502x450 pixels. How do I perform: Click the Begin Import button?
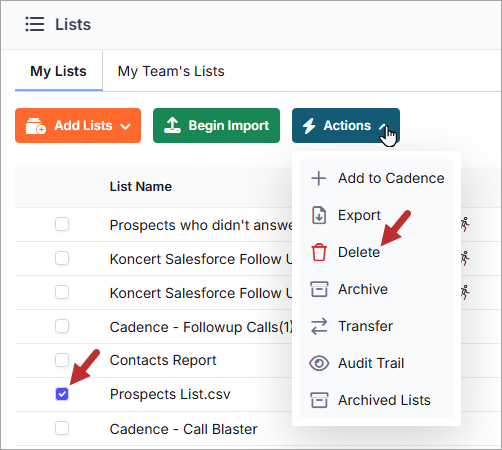tap(216, 126)
